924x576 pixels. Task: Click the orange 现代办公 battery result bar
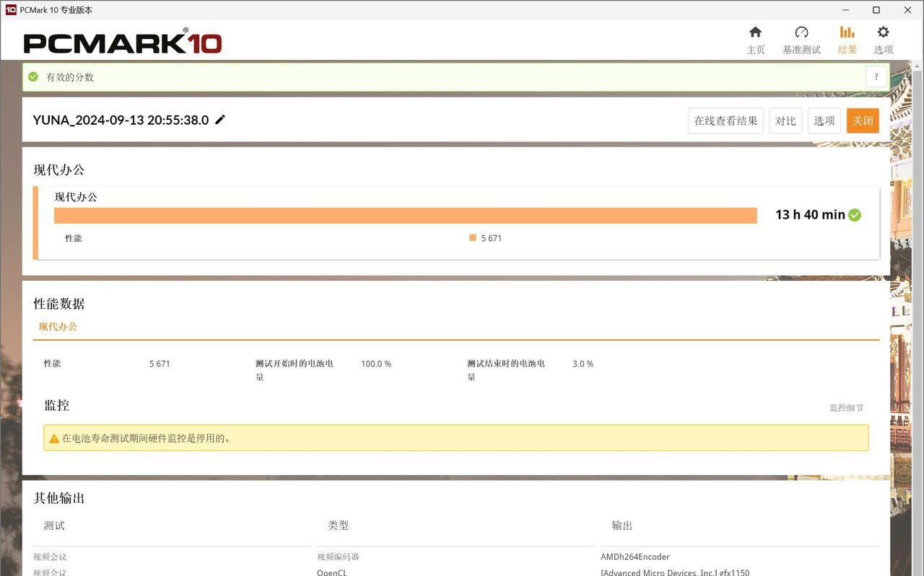tap(406, 215)
